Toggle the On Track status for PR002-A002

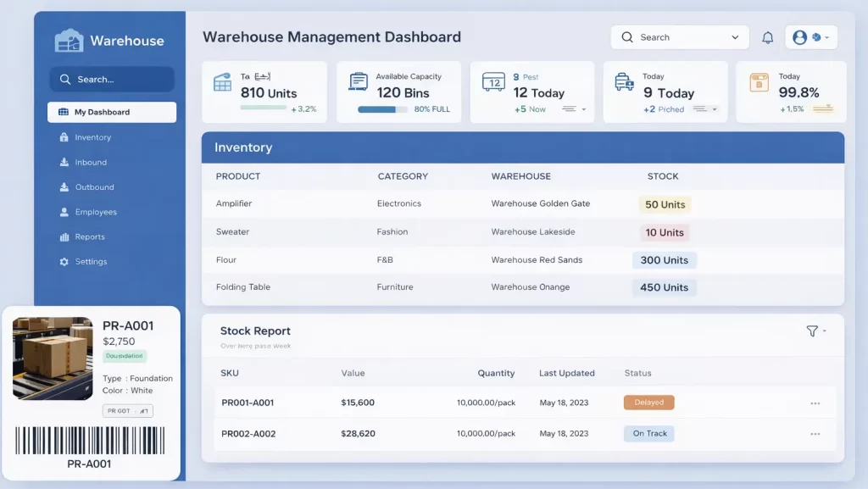[648, 433]
